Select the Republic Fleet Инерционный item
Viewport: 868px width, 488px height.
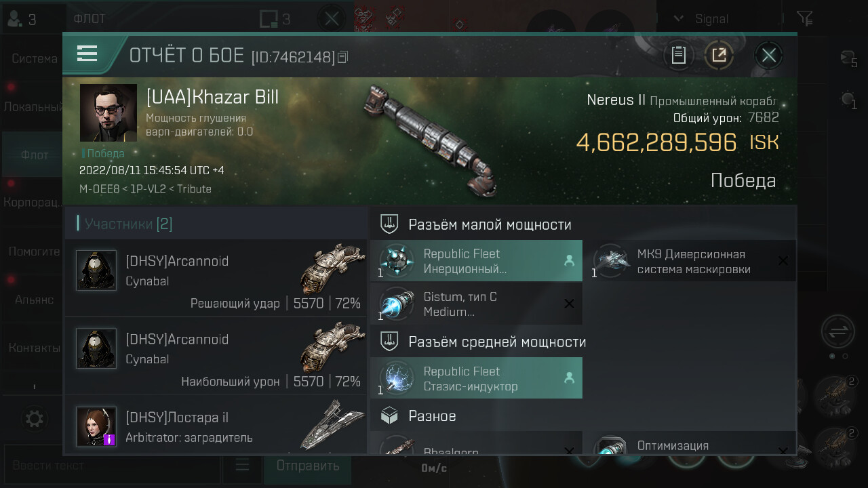coord(476,261)
